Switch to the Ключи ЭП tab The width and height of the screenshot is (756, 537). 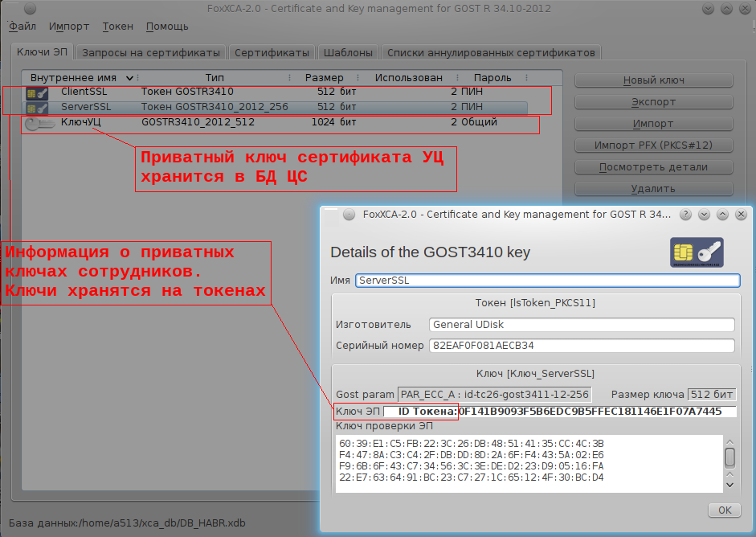click(x=42, y=51)
